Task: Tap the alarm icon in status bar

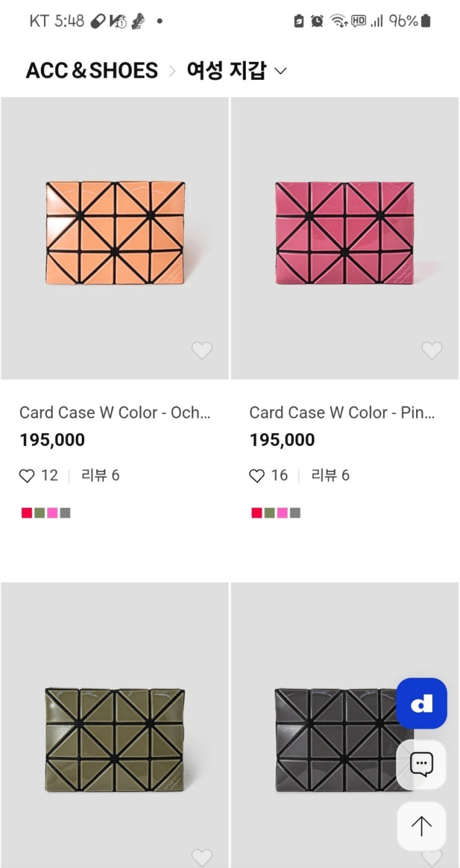Action: 317,21
